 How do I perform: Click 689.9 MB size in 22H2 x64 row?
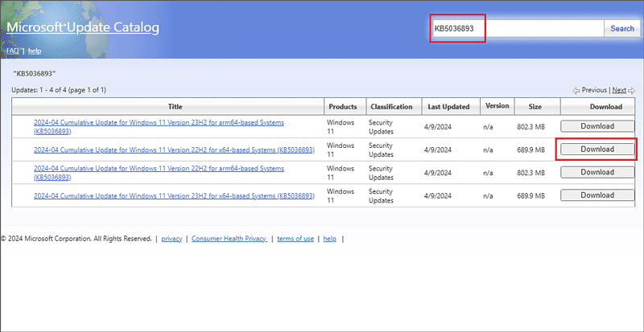[x=530, y=150]
